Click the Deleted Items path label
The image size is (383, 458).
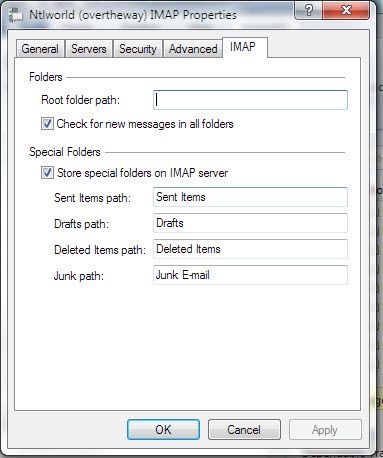[x=100, y=250]
